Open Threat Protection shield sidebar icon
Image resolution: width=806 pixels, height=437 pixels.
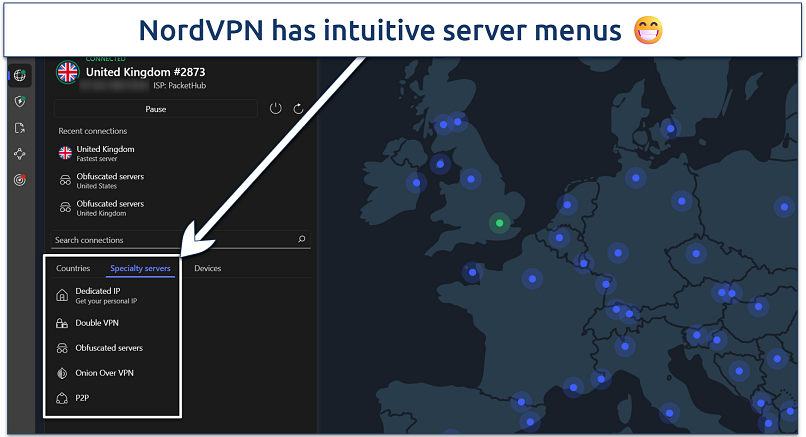(x=20, y=102)
